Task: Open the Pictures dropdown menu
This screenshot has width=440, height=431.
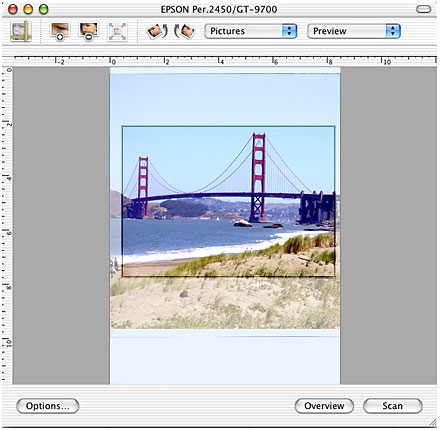Action: point(251,31)
